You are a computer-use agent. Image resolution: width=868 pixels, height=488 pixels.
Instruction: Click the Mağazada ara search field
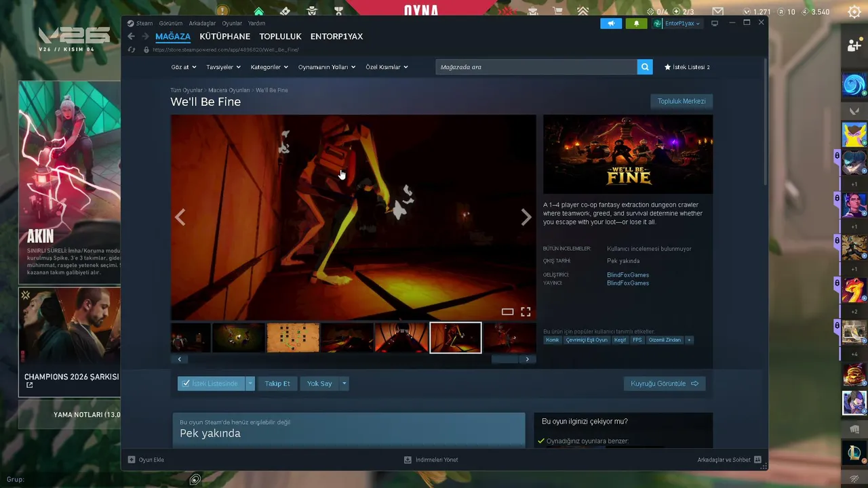pos(536,67)
